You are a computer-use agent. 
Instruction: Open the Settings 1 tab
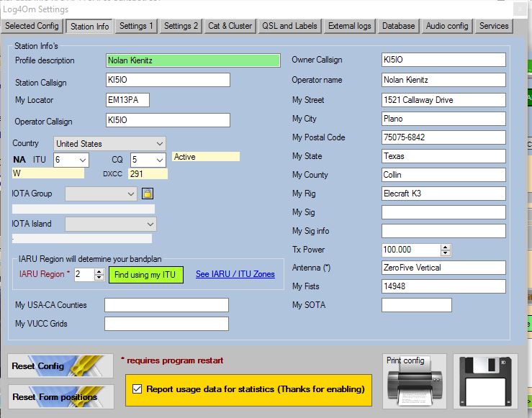pyautogui.click(x=136, y=26)
